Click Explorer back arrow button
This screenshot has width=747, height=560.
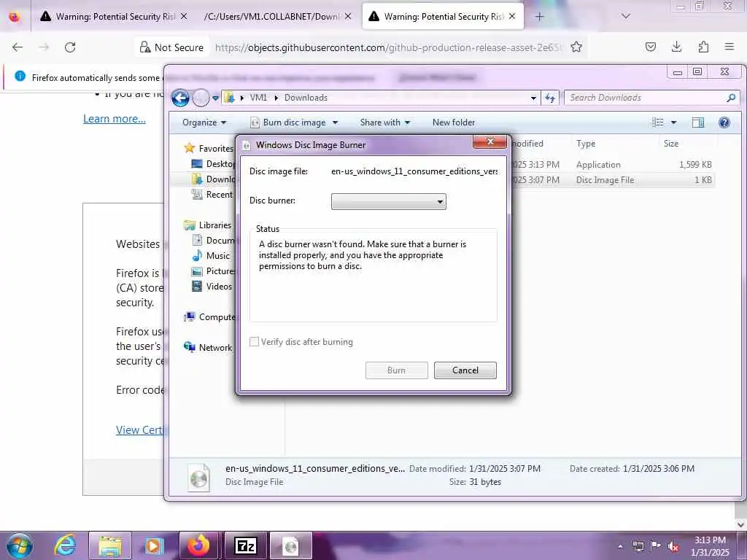click(181, 98)
